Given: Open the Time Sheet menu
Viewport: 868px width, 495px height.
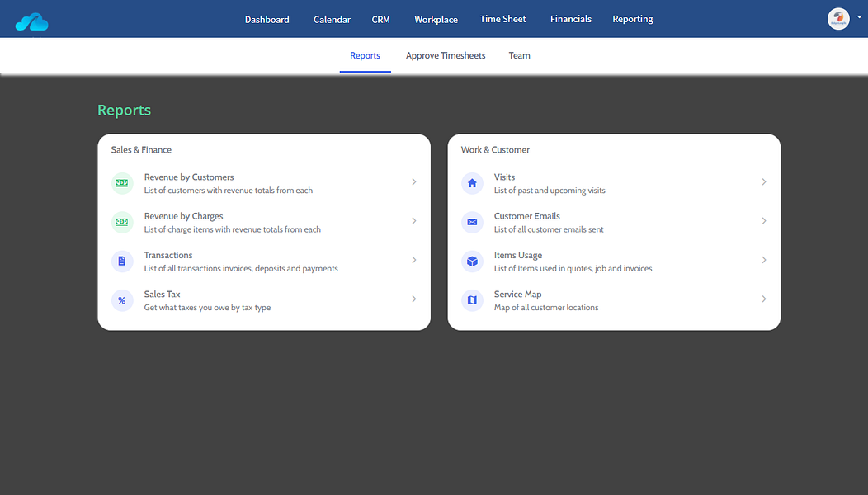Looking at the screenshot, I should [503, 19].
